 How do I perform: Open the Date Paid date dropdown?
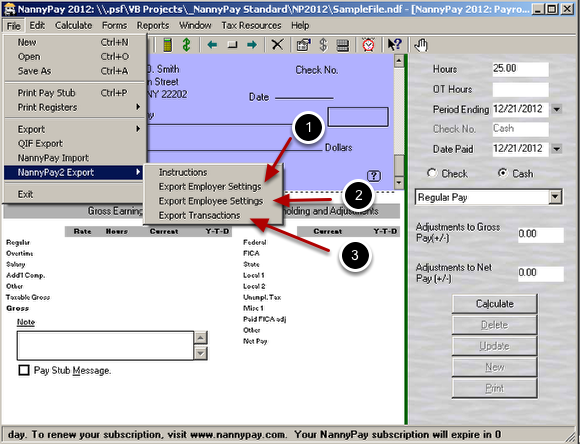(x=557, y=149)
